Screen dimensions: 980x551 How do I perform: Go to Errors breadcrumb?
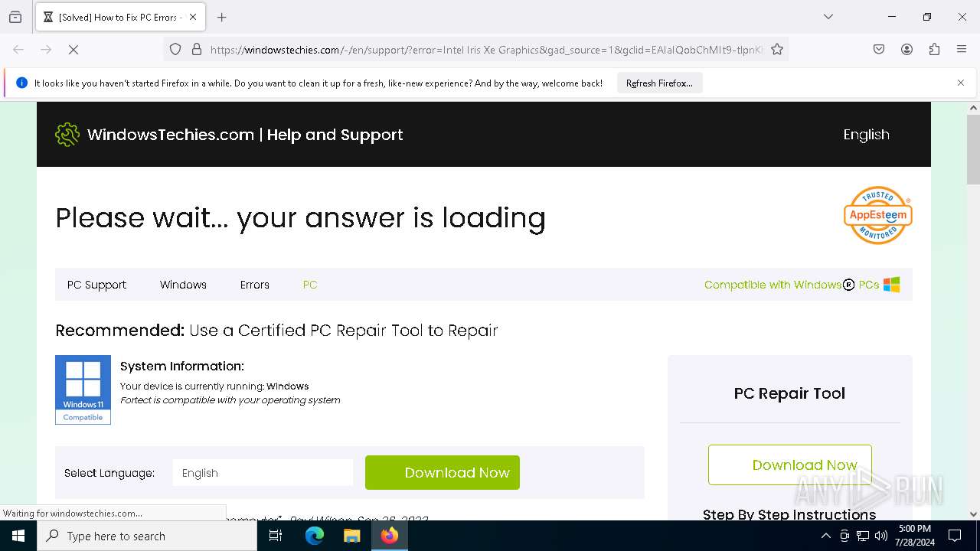point(255,285)
